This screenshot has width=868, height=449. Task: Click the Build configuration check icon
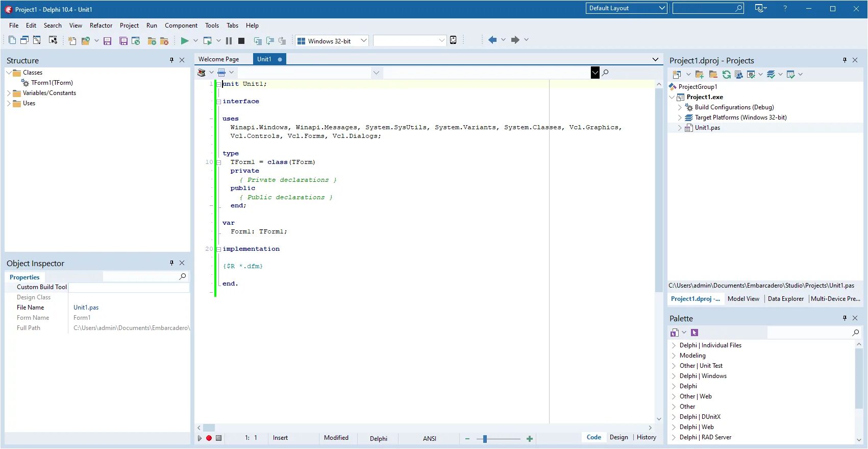point(751,75)
